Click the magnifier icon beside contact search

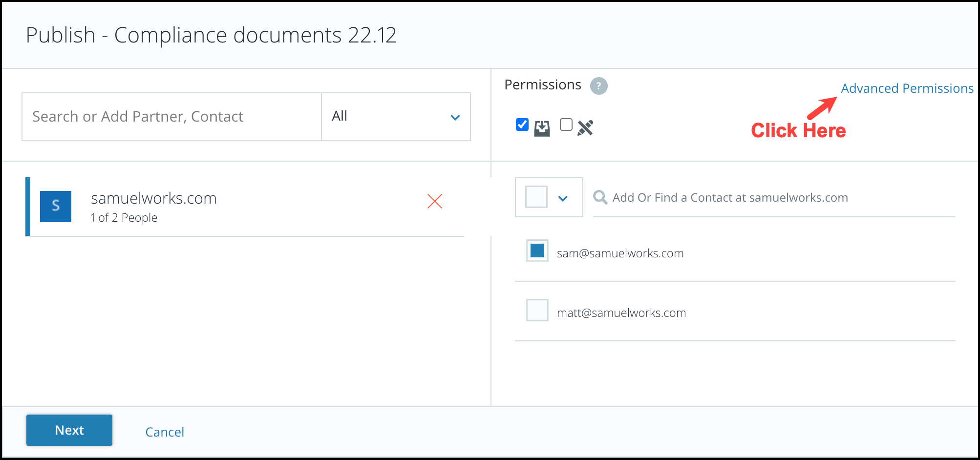[x=600, y=197]
